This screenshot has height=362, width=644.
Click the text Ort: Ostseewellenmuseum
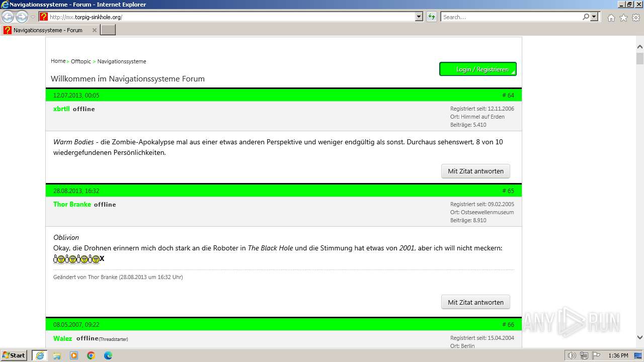coord(482,212)
